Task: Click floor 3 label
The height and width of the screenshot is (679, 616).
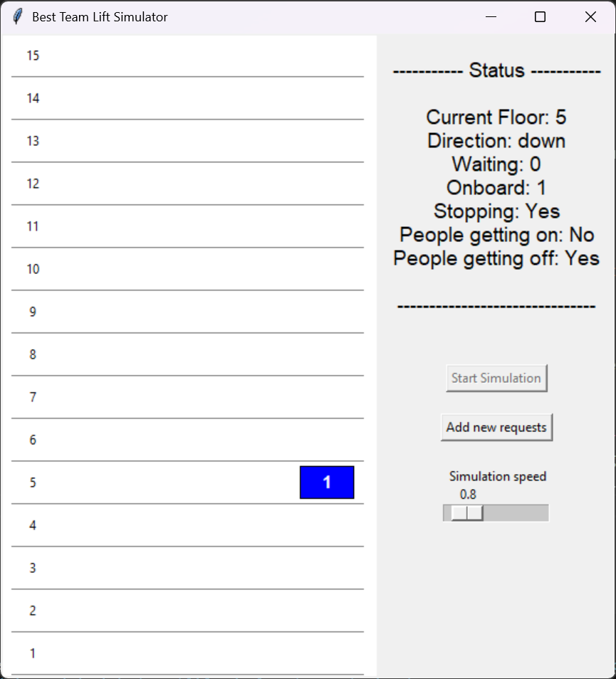Action: coord(33,567)
